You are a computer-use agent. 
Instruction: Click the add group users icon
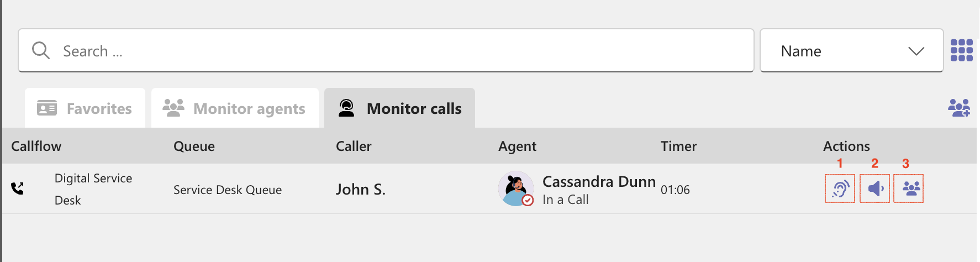pos(959,108)
